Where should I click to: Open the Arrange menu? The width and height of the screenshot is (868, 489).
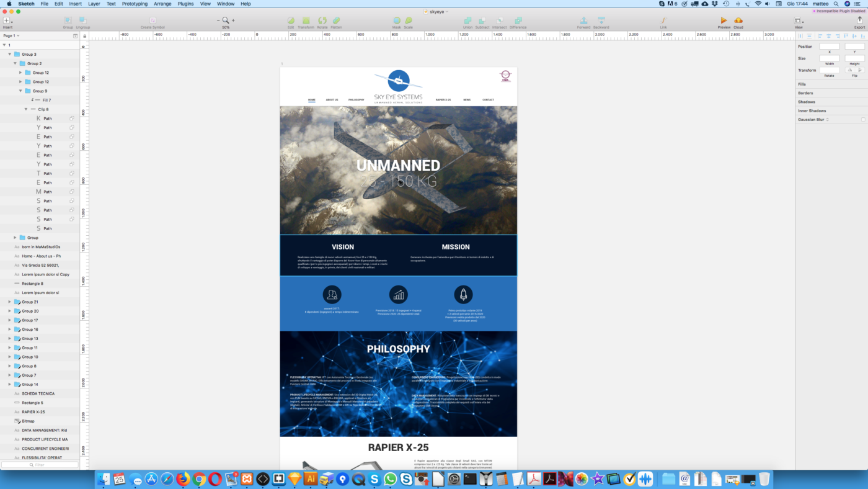tap(163, 4)
